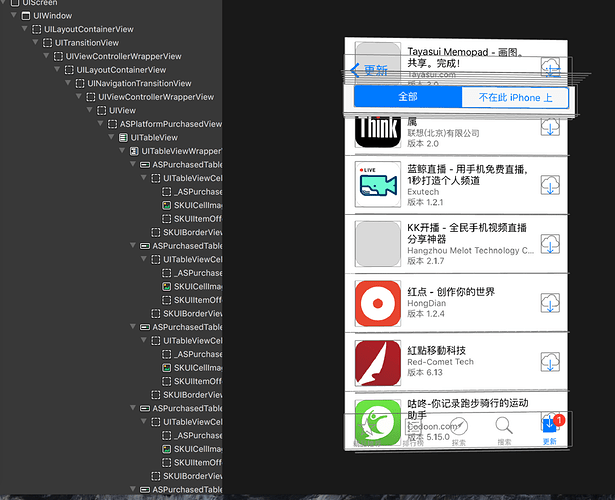Download the Tayasui Memopad app via cloud icon
Screen dimensions: 615x500
(550, 67)
